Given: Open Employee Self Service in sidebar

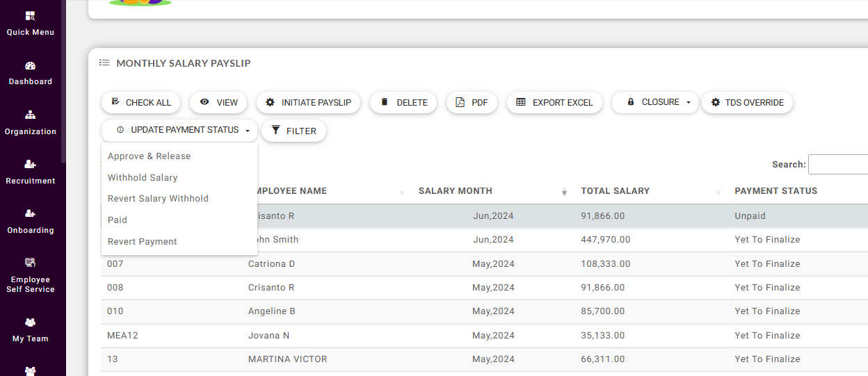Looking at the screenshot, I should pos(30,275).
